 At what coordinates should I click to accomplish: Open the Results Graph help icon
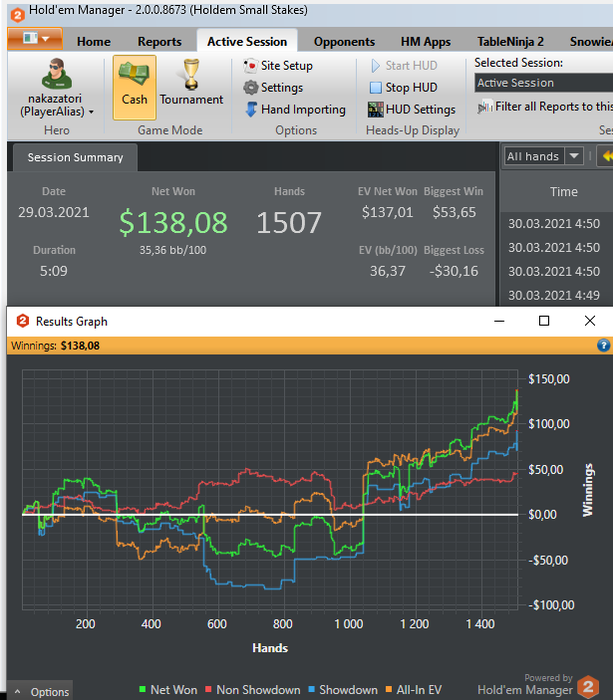click(603, 345)
